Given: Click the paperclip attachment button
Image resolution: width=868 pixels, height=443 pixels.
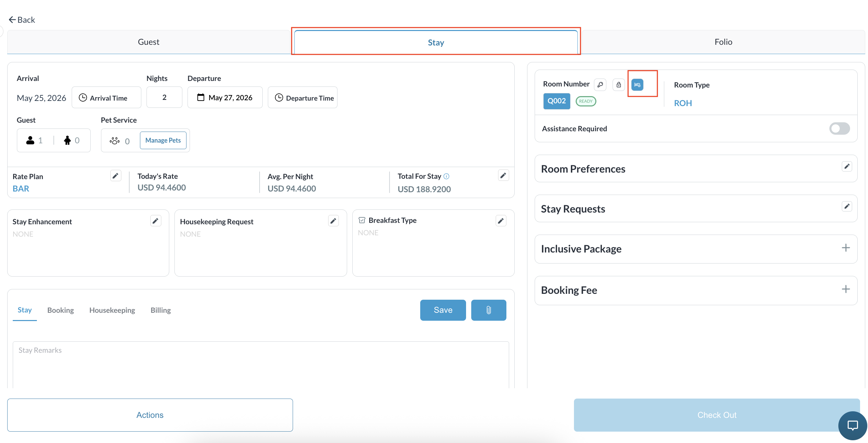Looking at the screenshot, I should (x=488, y=310).
